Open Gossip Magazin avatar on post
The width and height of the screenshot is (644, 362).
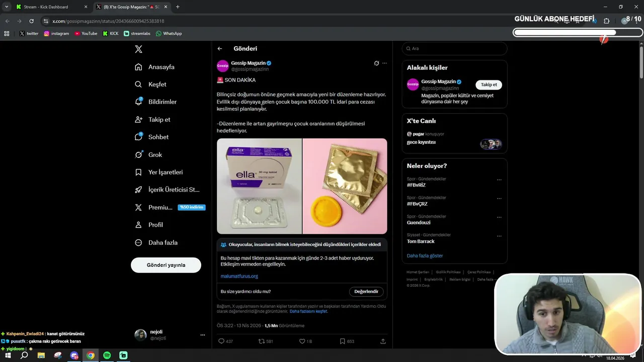click(x=222, y=66)
